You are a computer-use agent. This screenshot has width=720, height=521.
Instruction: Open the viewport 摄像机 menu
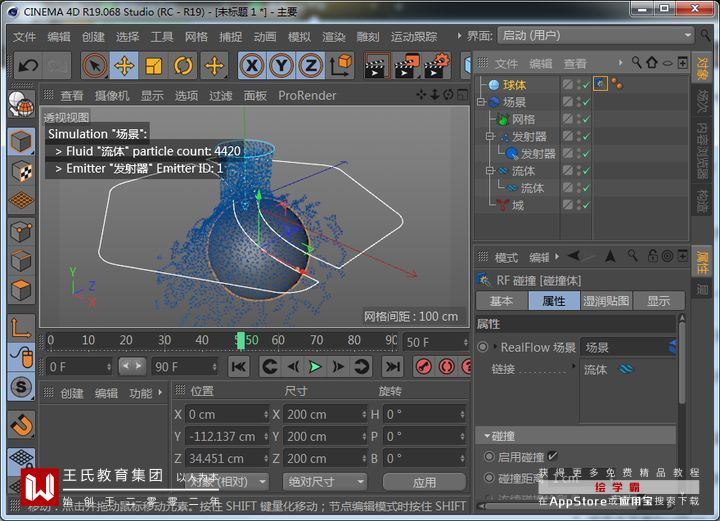click(112, 95)
